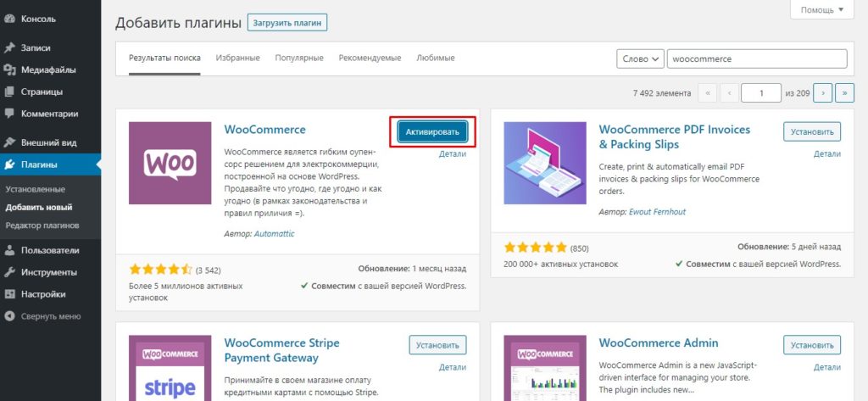Image resolution: width=868 pixels, height=401 pixels.
Task: Open Детали link for Stripe Gateway
Action: coord(453,367)
